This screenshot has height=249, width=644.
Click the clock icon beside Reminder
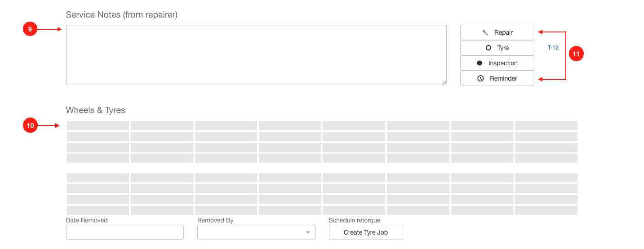480,78
